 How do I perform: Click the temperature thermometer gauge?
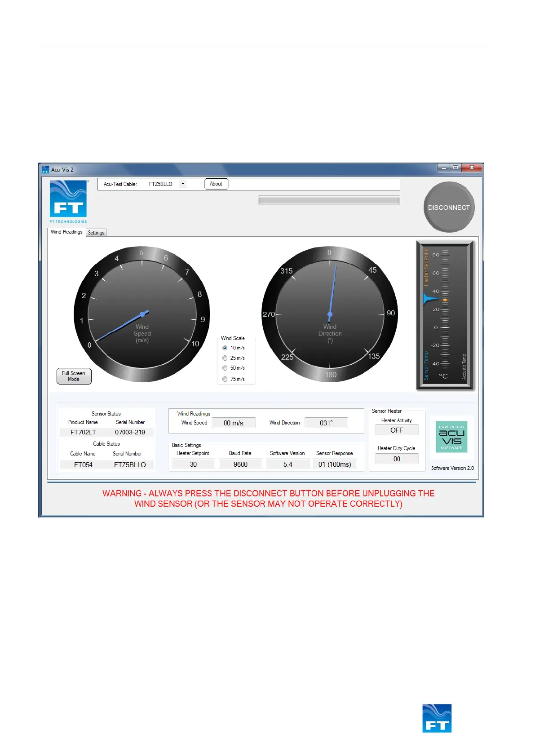tap(445, 315)
